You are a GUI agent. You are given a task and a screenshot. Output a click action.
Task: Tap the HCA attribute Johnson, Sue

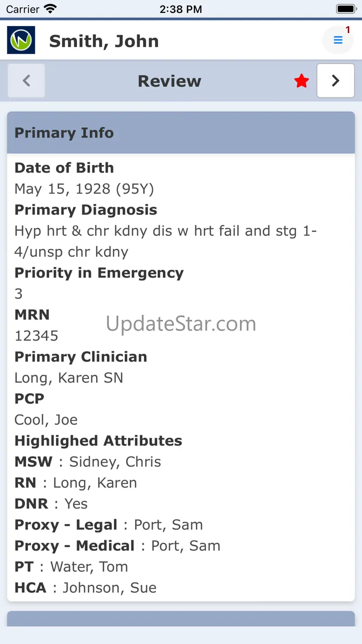(x=110, y=588)
